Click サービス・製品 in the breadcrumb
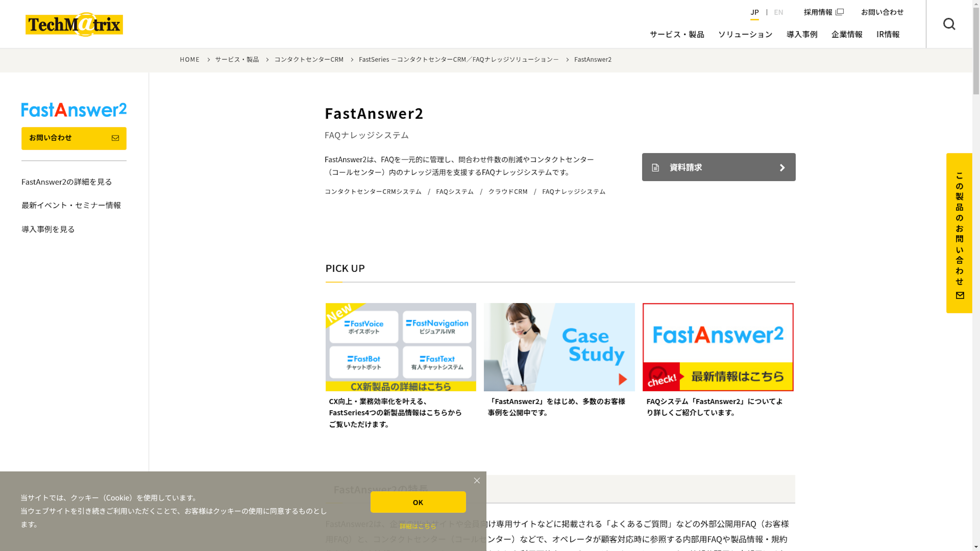The image size is (980, 551). 237,59
